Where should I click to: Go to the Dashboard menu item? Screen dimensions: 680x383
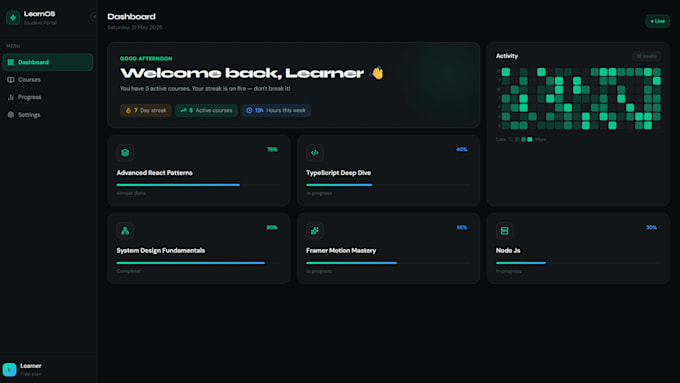[48, 62]
